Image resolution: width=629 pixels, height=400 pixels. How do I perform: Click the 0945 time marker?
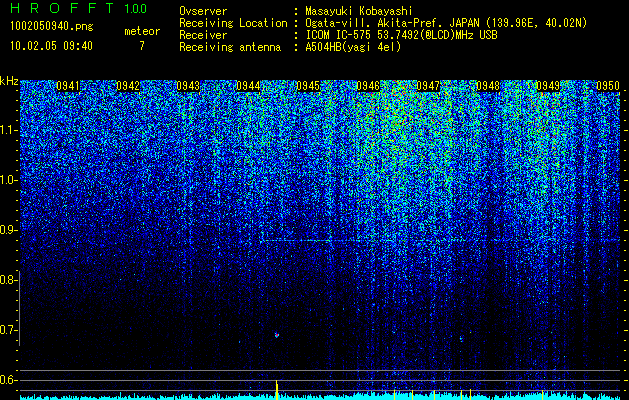click(308, 86)
